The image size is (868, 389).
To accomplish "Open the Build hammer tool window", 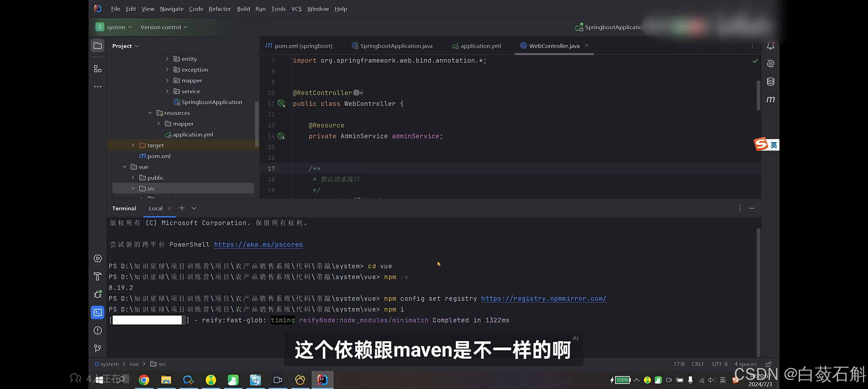I will click(98, 276).
